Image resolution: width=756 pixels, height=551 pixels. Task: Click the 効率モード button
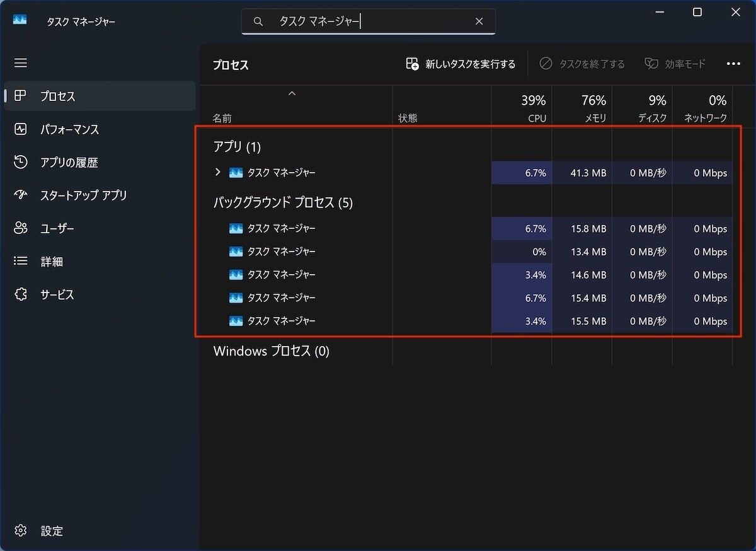coord(675,64)
